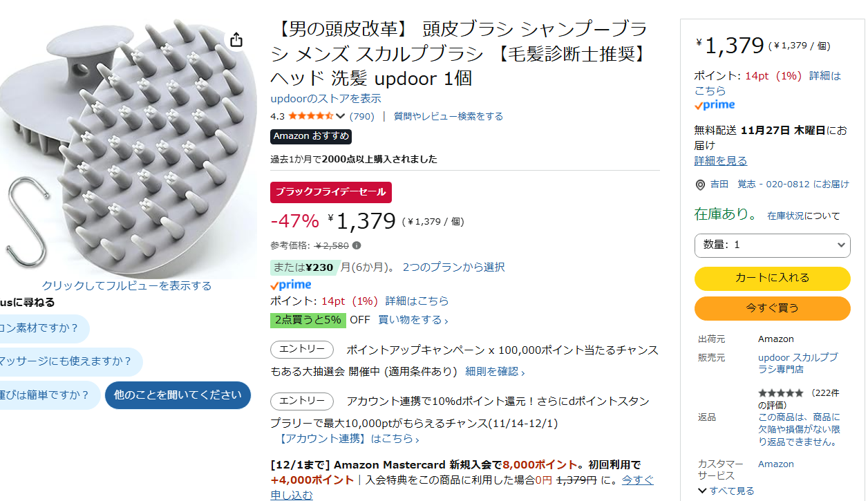Click the first エントリー campaign button
The width and height of the screenshot is (868, 501).
click(302, 350)
